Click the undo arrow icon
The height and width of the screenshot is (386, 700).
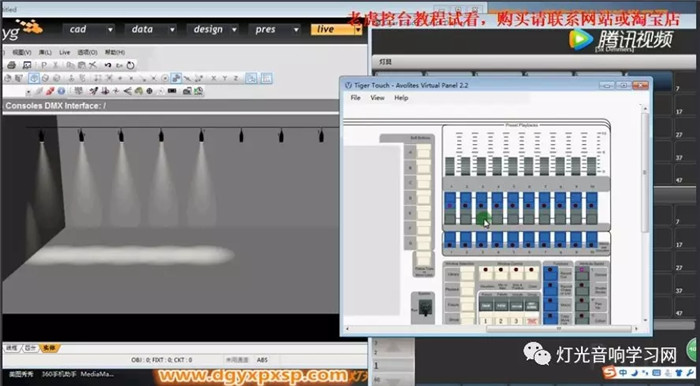tap(108, 65)
